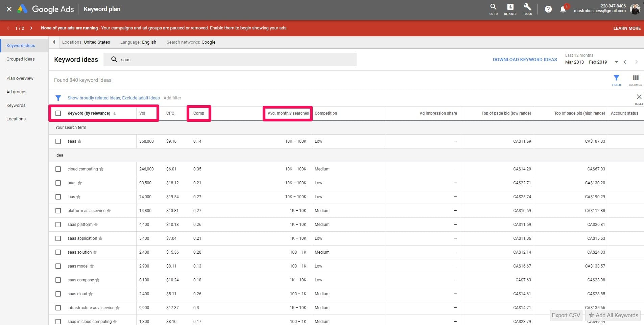Viewport: 644px width, 325px height.
Task: Check the saas search term row checkbox
Action: 58,141
